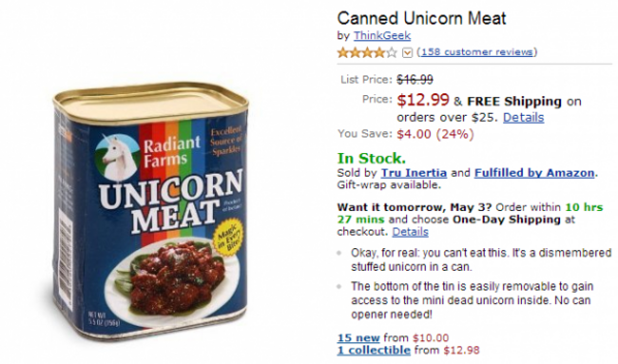Click the empty fifth rating star
Image resolution: width=618 pixels, height=364 pixels.
pos(392,52)
